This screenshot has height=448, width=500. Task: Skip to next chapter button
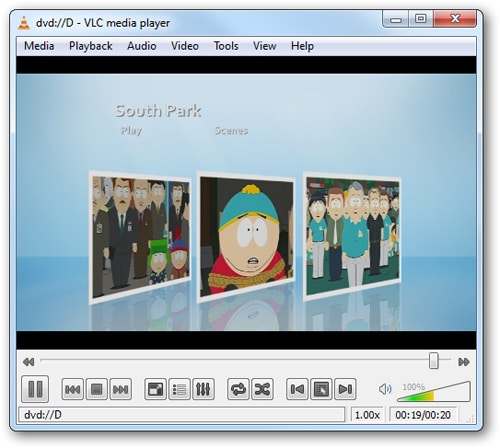click(x=121, y=389)
